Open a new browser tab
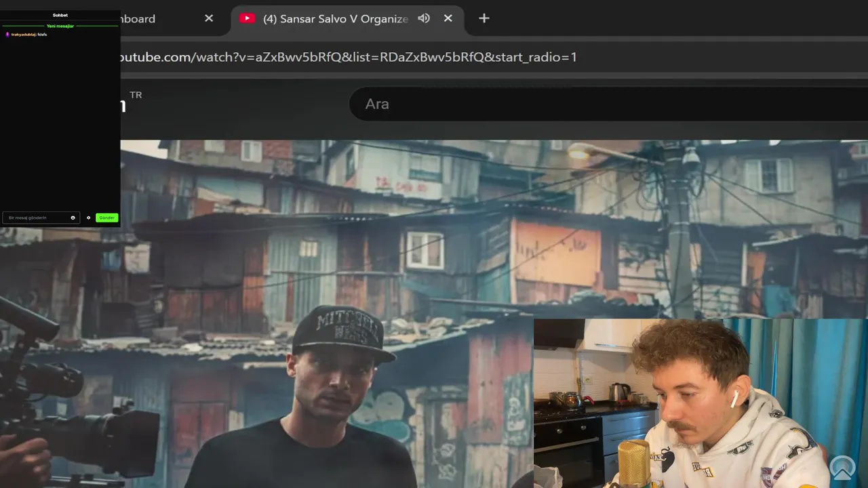Viewport: 868px width, 488px height. click(484, 18)
